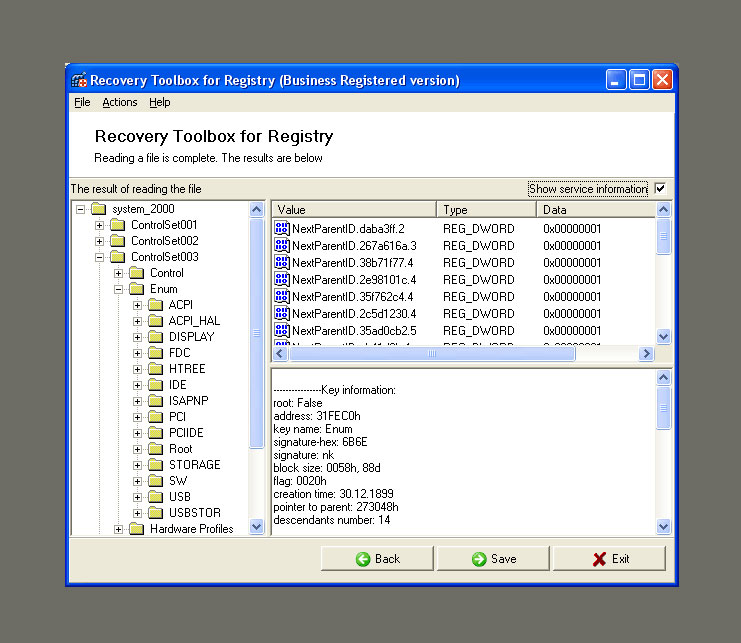Click the DWORD icon of NextParentID.2e98101c.4
Screen dimensions: 741x643
coord(282,279)
